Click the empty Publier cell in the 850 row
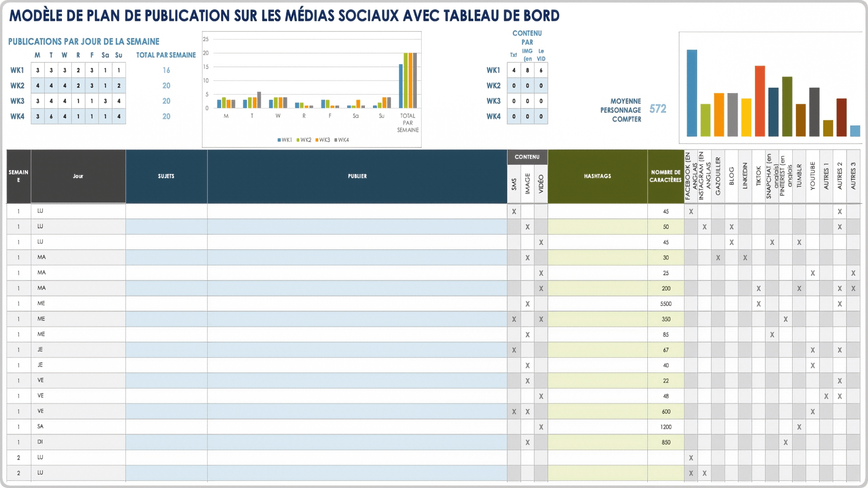This screenshot has height=488, width=868. (357, 442)
